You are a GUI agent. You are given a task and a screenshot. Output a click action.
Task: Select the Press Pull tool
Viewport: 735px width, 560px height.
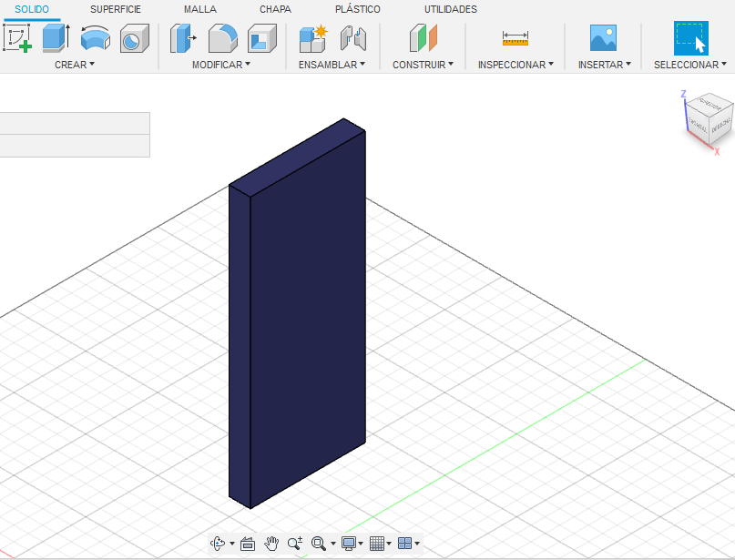183,38
